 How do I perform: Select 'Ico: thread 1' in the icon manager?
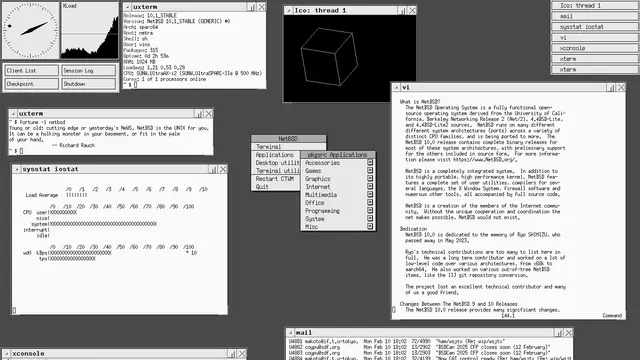pyautogui.click(x=595, y=6)
